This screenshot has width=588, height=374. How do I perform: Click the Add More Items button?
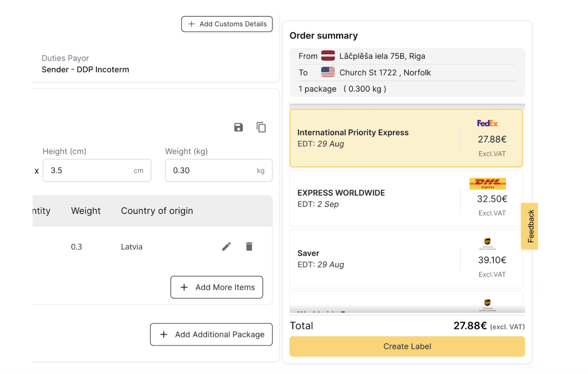point(217,287)
